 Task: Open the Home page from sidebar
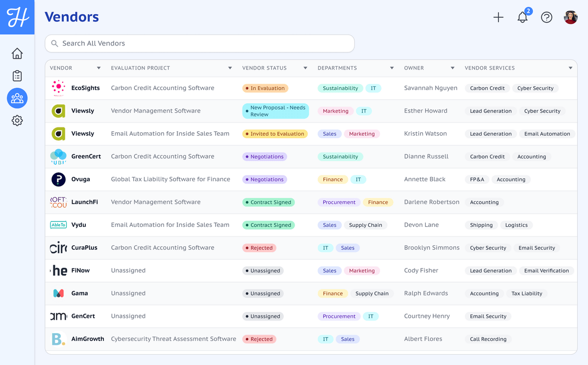pos(17,53)
